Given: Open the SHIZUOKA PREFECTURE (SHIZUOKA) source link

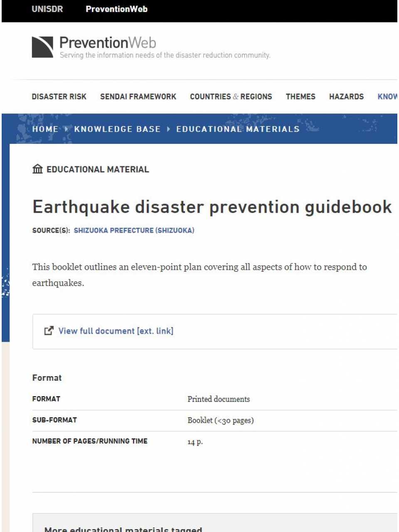Looking at the screenshot, I should pos(134,230).
